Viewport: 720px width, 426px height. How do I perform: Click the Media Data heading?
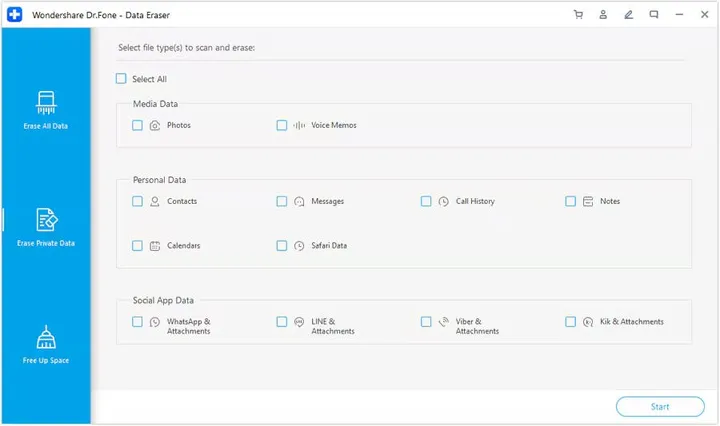pos(155,104)
